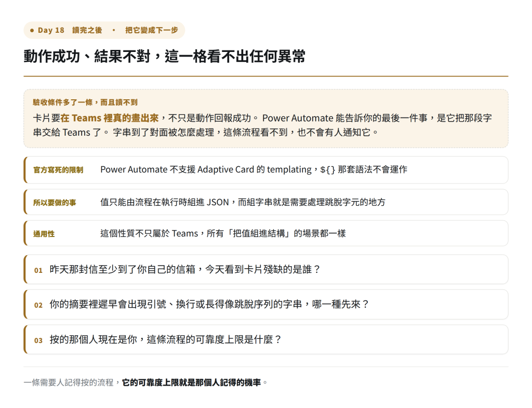Click the "Day 18" label in the pill
Image resolution: width=532 pixels, height=408 pixels.
(51, 30)
